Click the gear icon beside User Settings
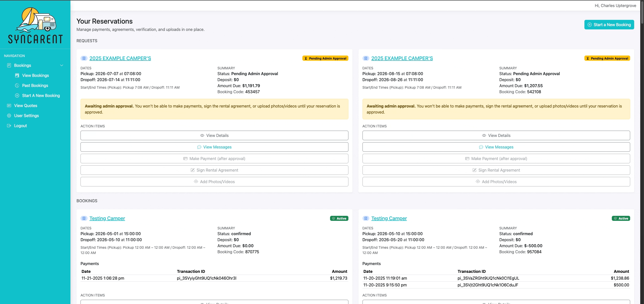Image resolution: width=644 pixels, height=304 pixels. coord(9,116)
